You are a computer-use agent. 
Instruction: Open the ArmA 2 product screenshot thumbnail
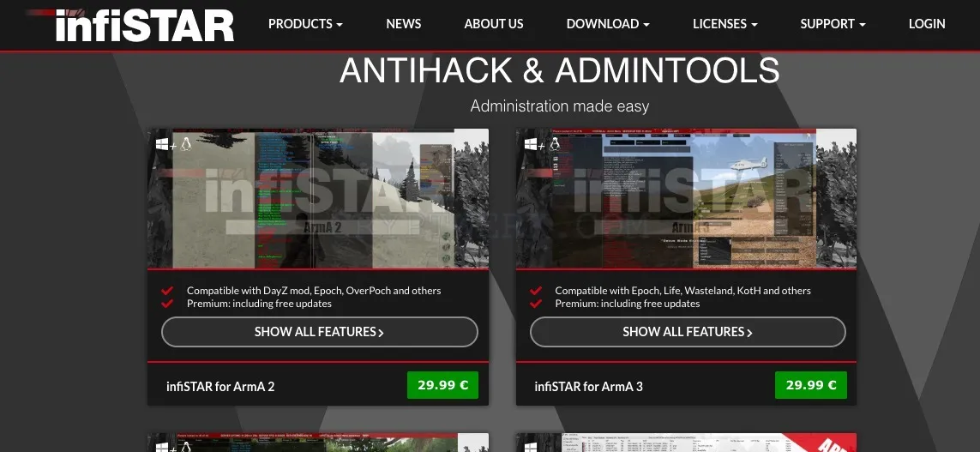click(x=318, y=199)
